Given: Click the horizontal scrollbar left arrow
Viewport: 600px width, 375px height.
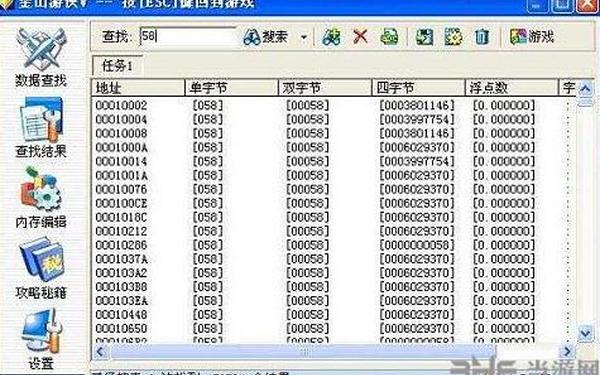Looking at the screenshot, I should (x=101, y=351).
